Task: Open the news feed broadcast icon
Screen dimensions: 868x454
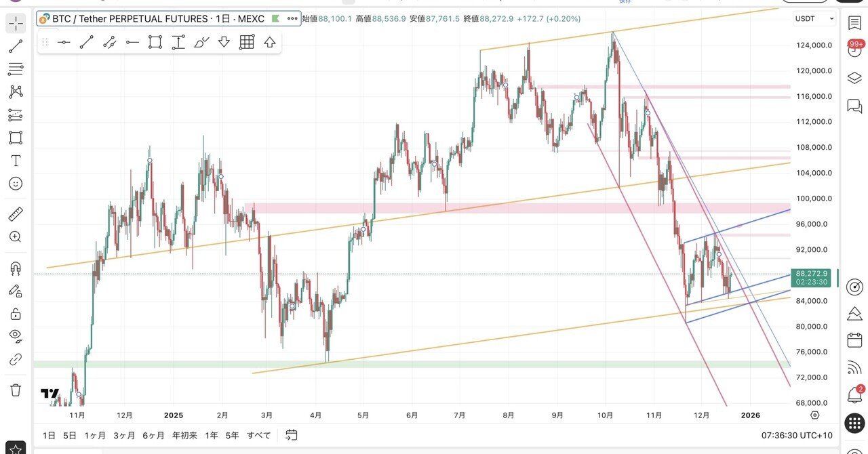Action: [854, 368]
